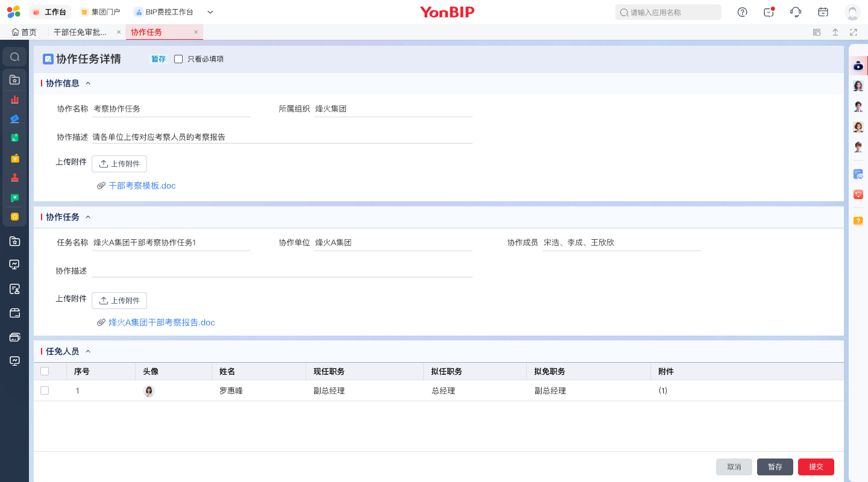Check the row 1 checkbox for 罗惠峰
868x482 pixels.
pyautogui.click(x=45, y=390)
